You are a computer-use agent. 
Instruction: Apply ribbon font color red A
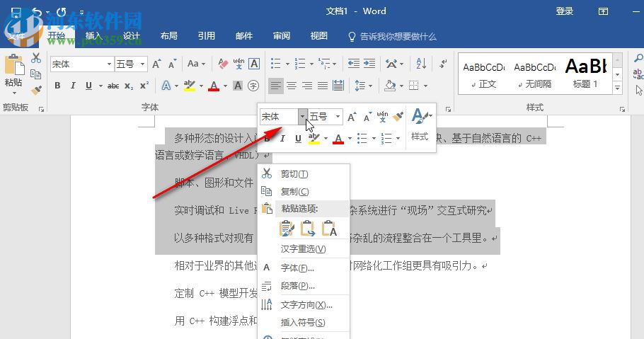click(x=214, y=86)
